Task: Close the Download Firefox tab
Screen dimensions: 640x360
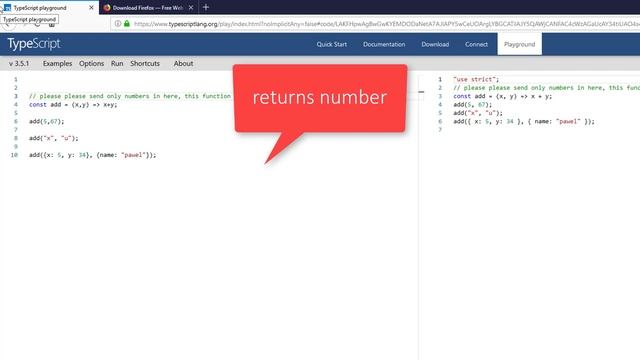Action: point(191,8)
